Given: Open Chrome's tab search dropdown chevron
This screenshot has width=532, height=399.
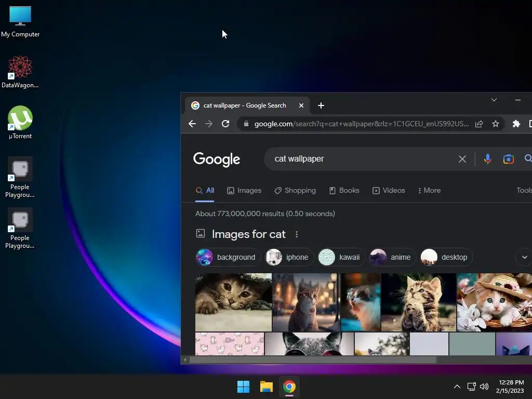Looking at the screenshot, I should pos(494,100).
